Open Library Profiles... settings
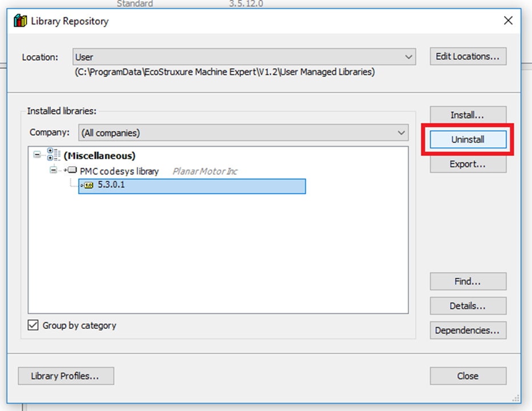 (66, 376)
